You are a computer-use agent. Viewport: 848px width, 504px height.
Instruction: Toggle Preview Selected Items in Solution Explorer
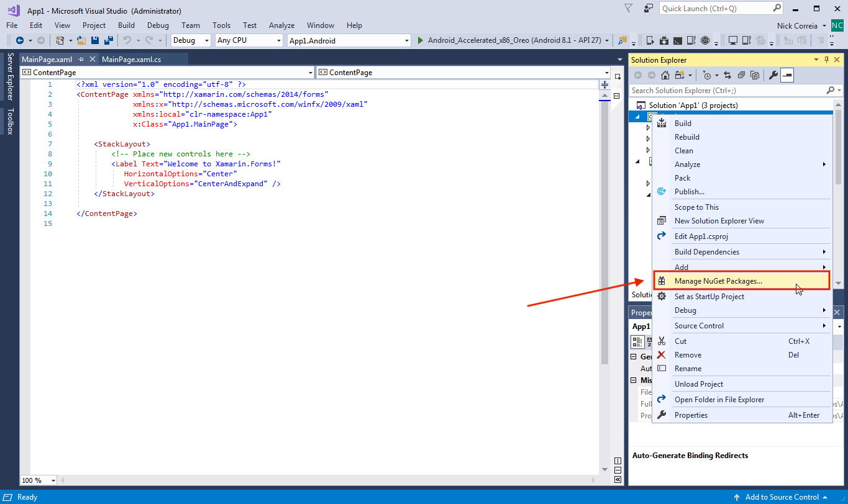tap(787, 75)
